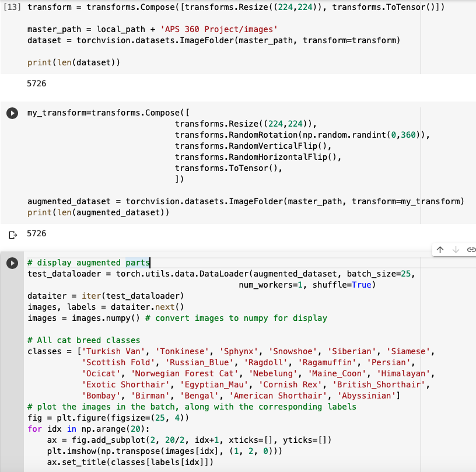Select the [13] execution count label

12,6
